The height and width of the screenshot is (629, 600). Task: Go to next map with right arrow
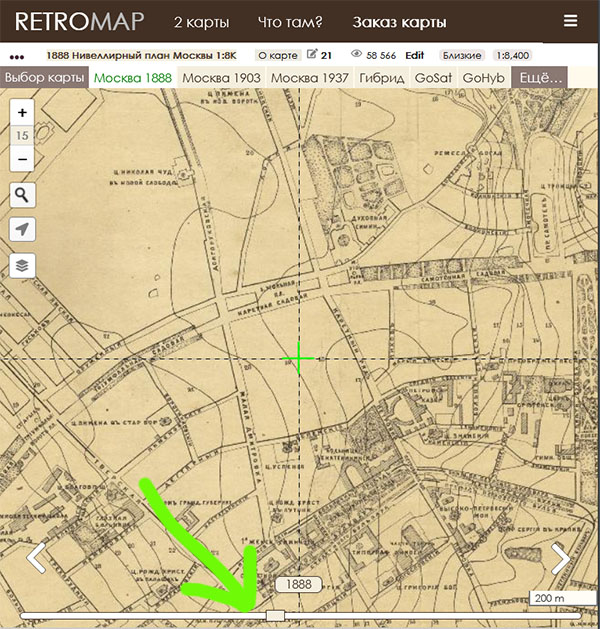tap(560, 558)
